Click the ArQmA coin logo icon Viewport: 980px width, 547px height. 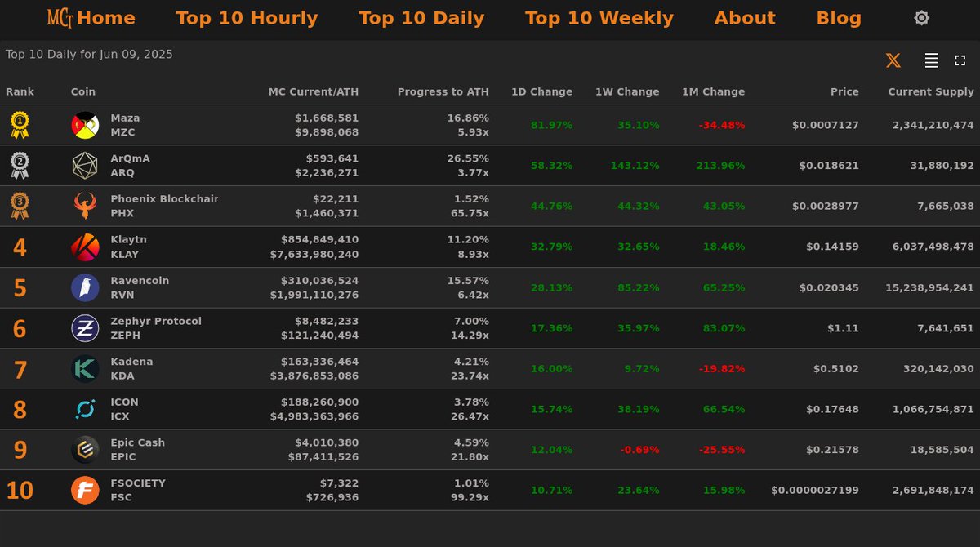85,166
